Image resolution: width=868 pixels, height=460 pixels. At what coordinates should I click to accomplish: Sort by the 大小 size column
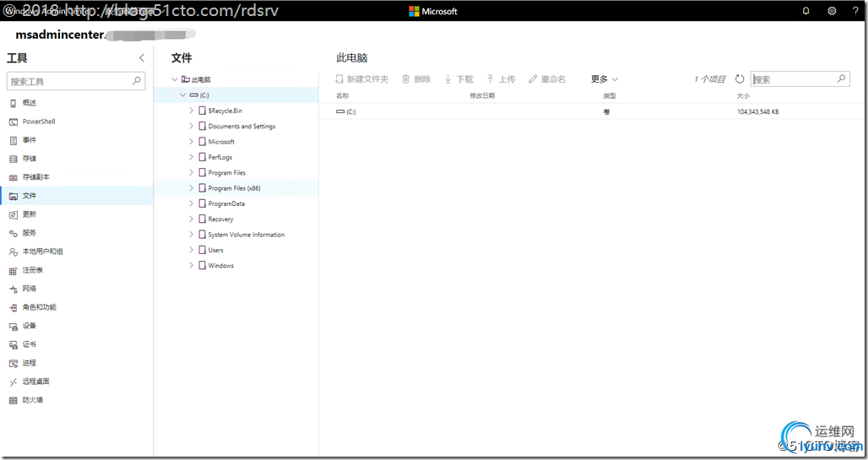tap(743, 95)
